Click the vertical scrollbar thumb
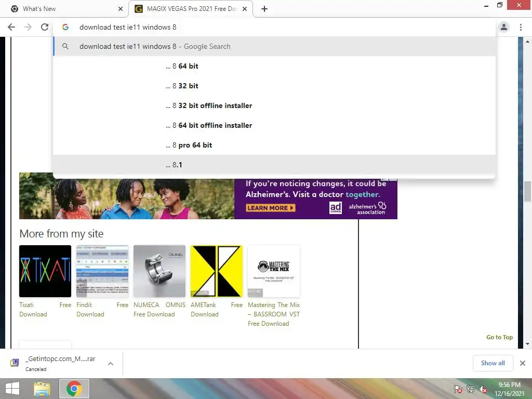Image resolution: width=532 pixels, height=399 pixels. [x=528, y=192]
